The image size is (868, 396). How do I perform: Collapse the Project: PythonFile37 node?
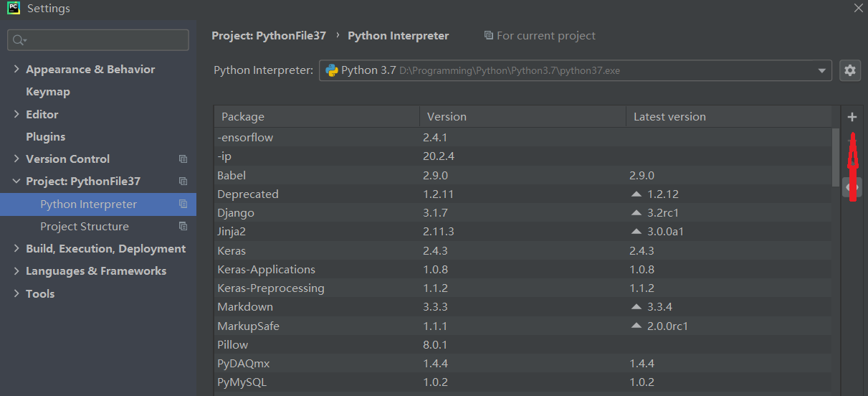point(16,181)
